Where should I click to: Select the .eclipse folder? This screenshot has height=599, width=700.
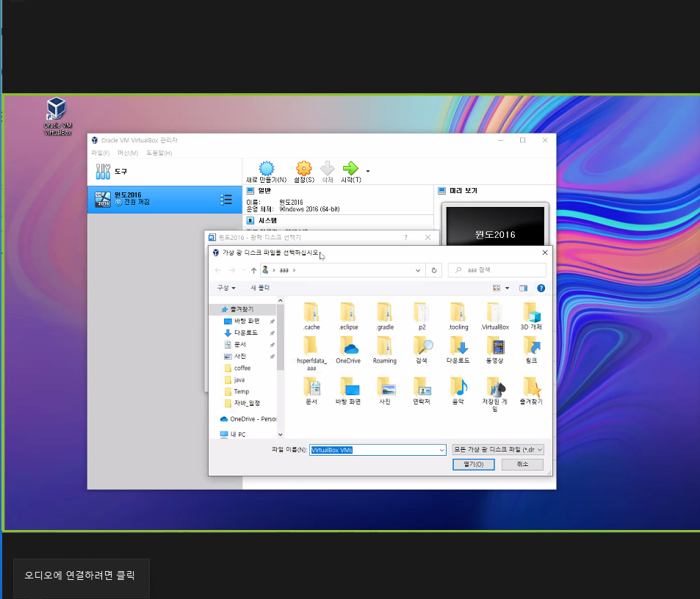[x=348, y=316]
